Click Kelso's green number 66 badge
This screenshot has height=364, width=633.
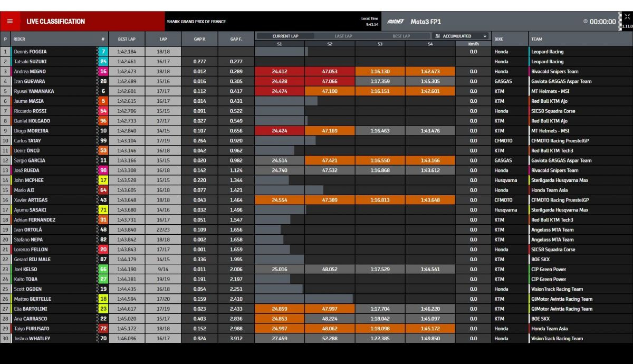tap(103, 269)
